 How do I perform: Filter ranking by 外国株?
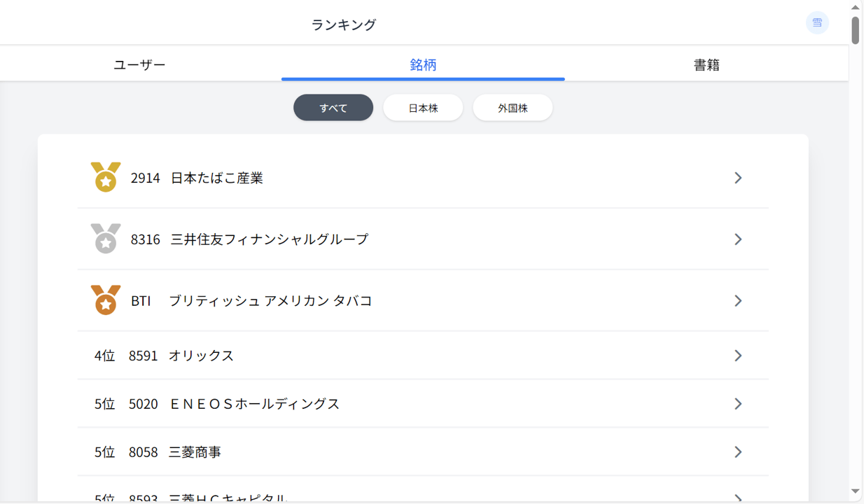(513, 108)
